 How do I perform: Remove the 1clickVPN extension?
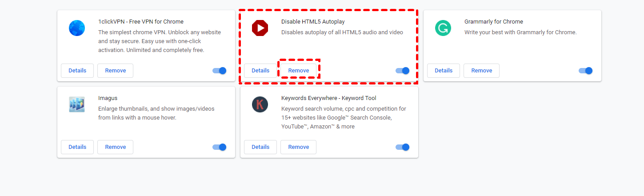pyautogui.click(x=116, y=71)
